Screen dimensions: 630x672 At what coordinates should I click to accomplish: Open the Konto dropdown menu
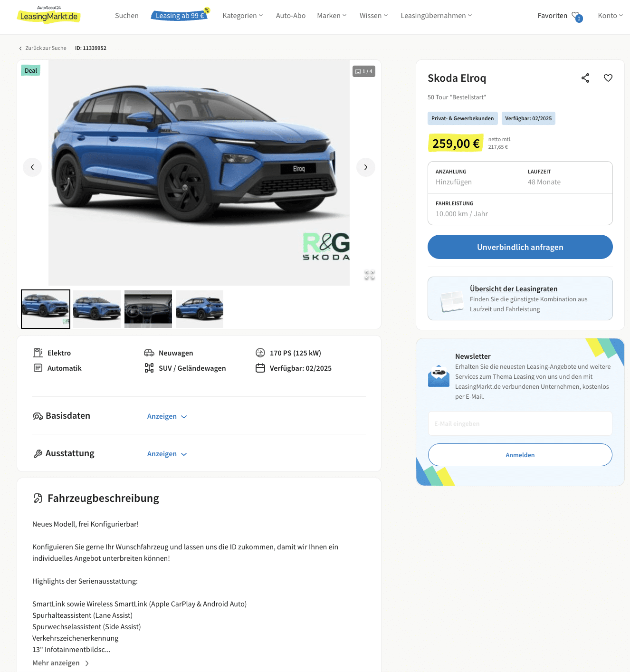(x=611, y=16)
